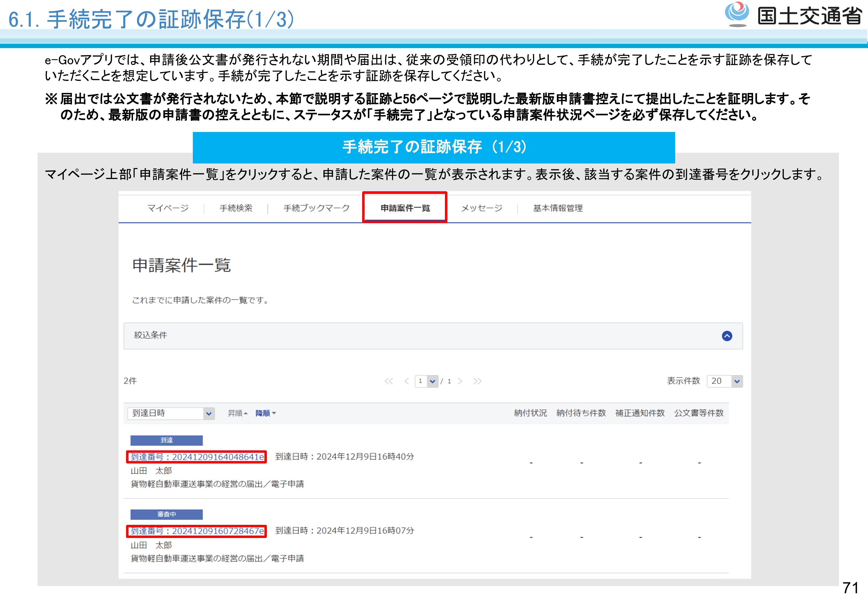Click next page arrow icon
Viewport: 868px width, 601px height.
460,381
